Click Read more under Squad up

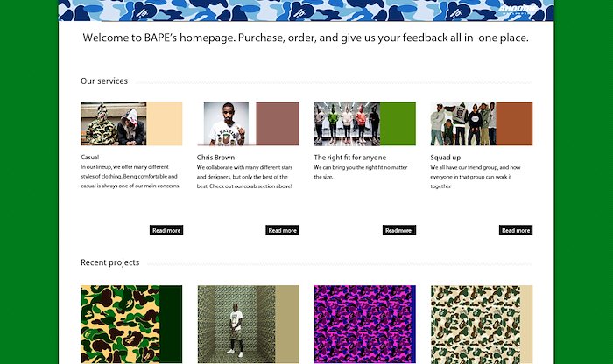(x=516, y=230)
